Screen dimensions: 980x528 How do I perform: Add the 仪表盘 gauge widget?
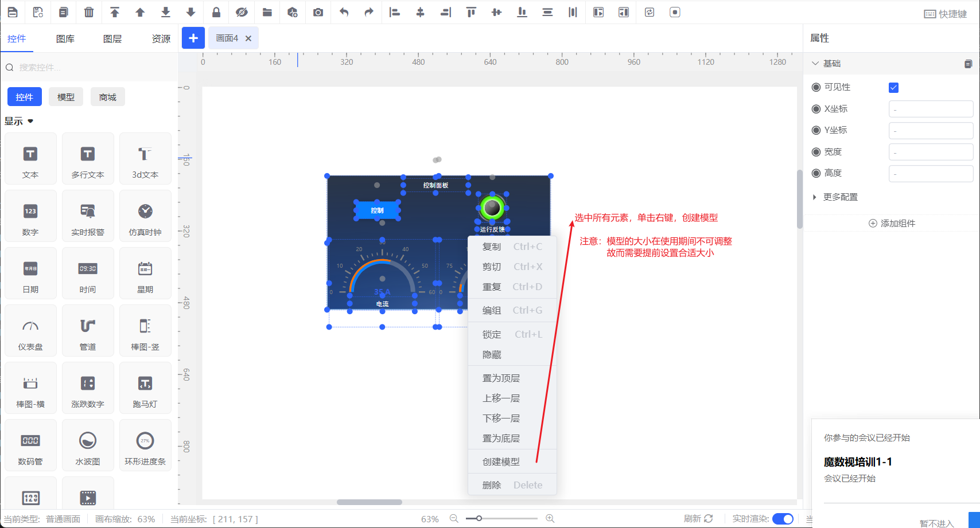(30, 331)
